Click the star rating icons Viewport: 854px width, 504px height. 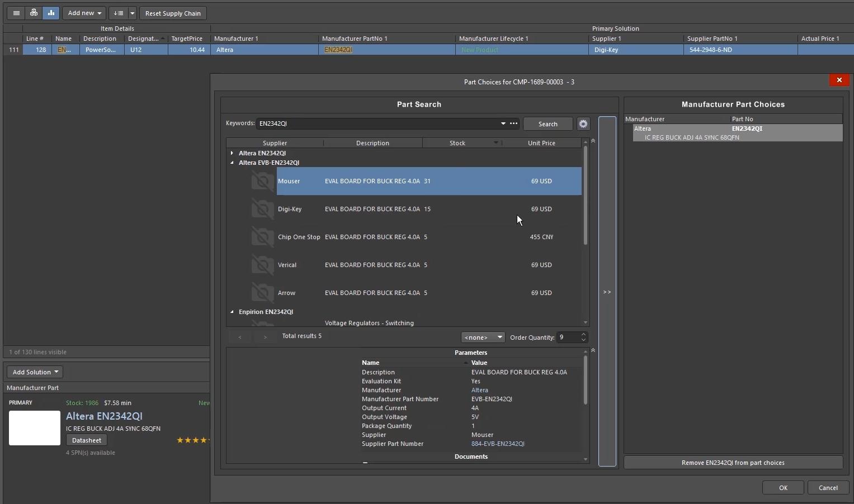[x=193, y=440]
